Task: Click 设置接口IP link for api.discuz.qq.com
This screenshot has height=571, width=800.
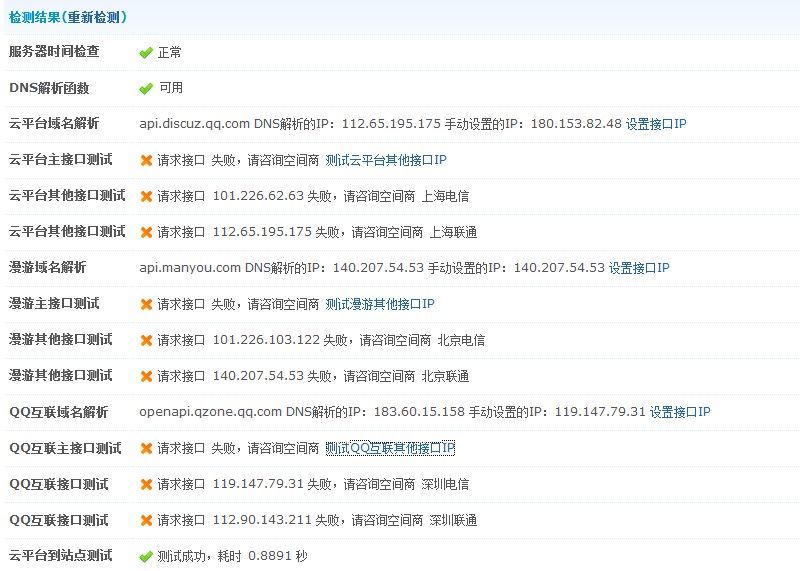Action: pyautogui.click(x=656, y=124)
